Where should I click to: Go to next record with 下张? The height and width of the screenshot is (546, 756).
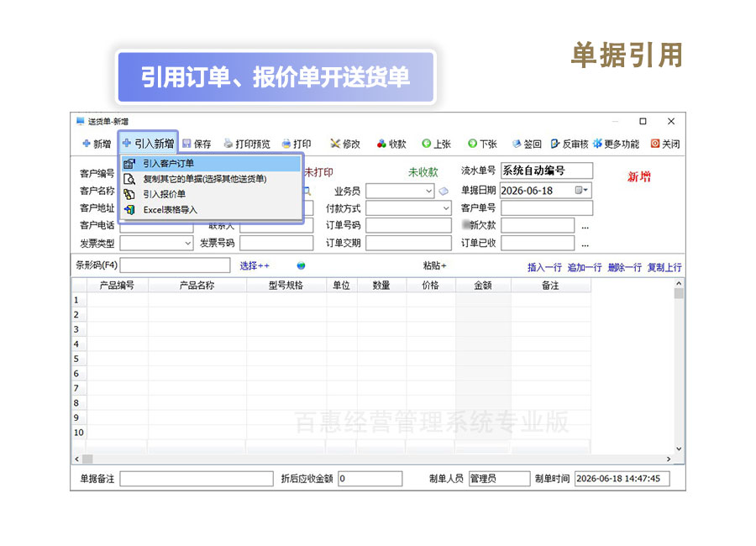(483, 144)
